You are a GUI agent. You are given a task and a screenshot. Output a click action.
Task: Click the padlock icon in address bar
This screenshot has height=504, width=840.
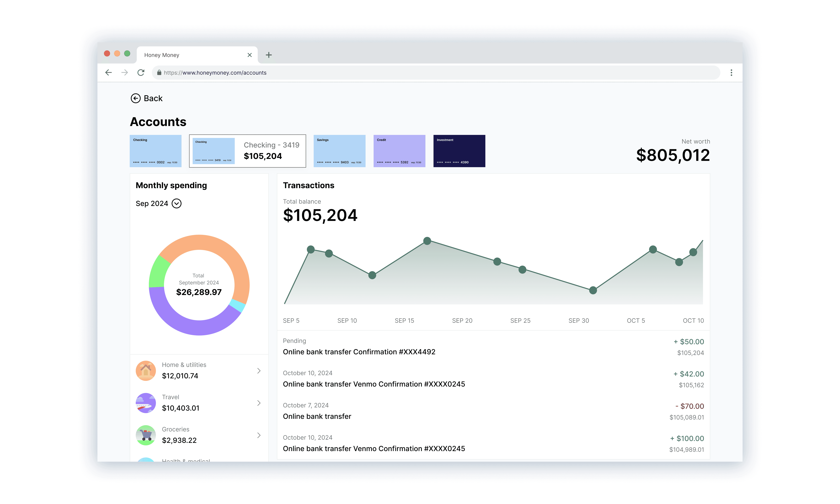pyautogui.click(x=159, y=73)
